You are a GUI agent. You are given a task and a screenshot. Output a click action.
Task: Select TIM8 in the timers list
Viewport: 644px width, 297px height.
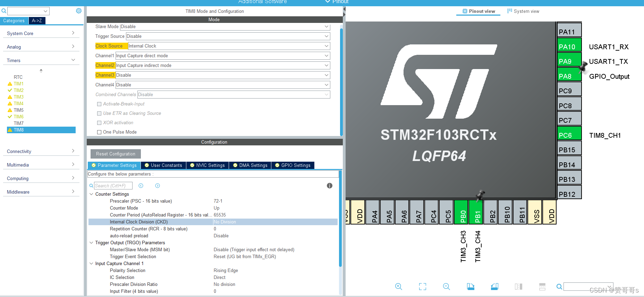click(41, 130)
